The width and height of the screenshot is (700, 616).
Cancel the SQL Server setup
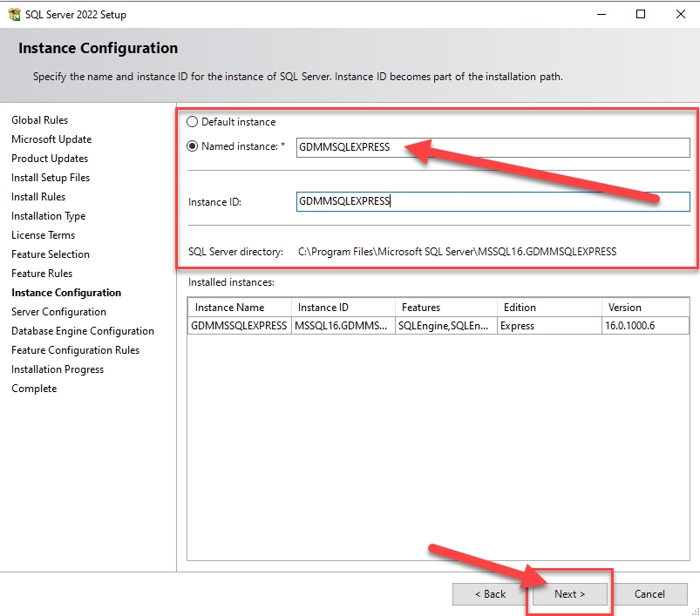649,594
